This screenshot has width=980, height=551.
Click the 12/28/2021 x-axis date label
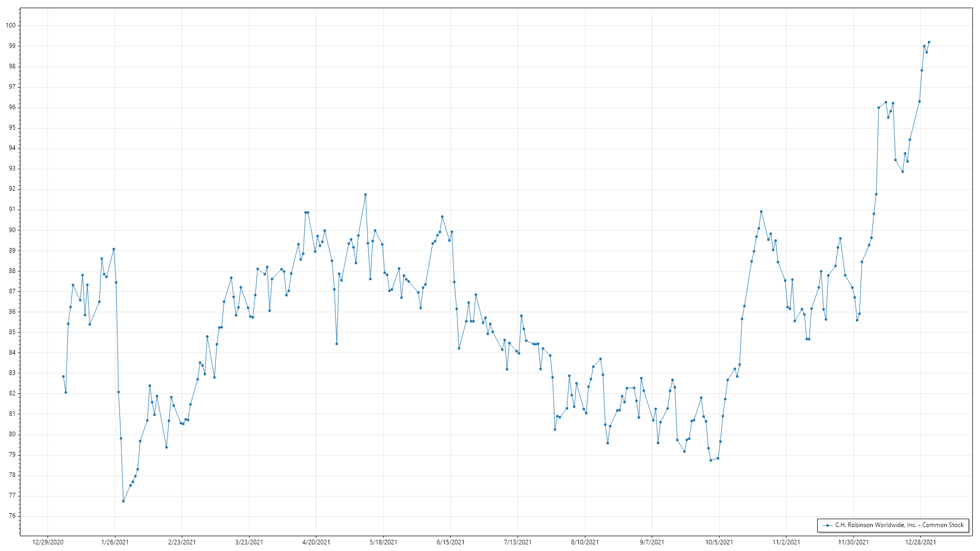coord(920,542)
